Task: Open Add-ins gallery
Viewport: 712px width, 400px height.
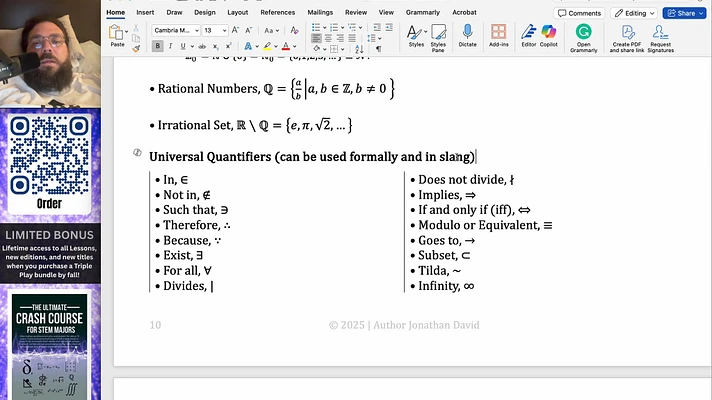Action: (x=499, y=36)
